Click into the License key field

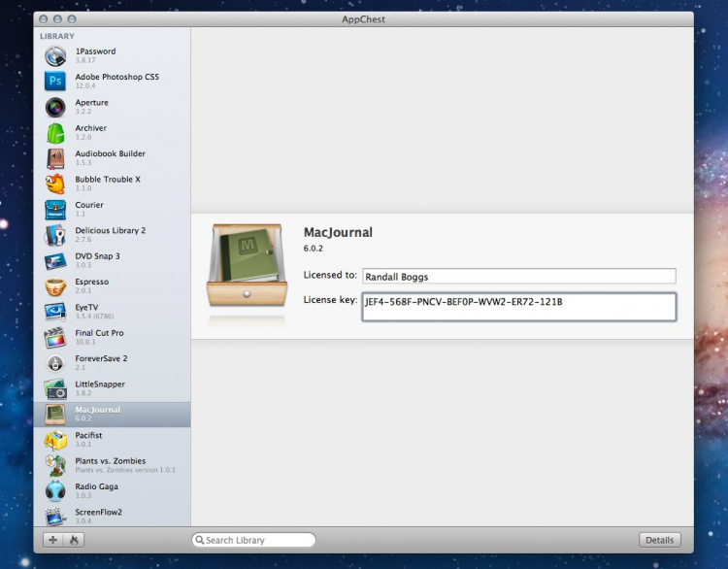[519, 307]
